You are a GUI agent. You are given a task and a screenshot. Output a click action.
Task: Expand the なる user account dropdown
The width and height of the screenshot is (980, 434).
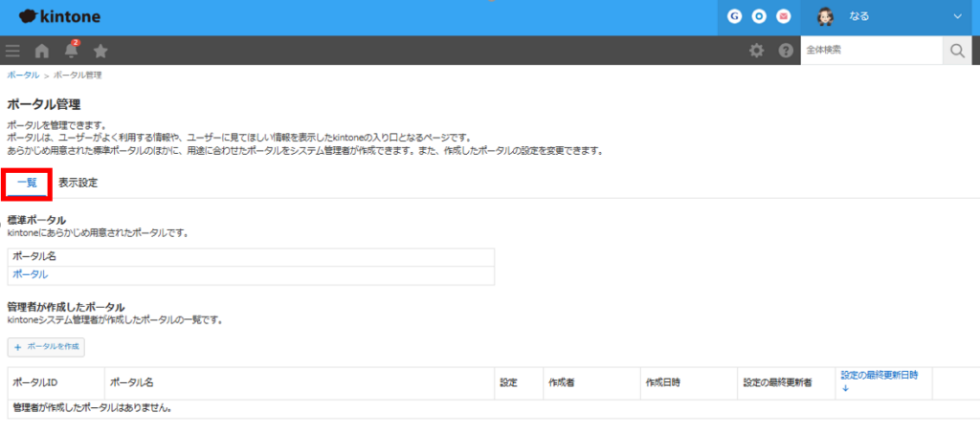tap(956, 16)
